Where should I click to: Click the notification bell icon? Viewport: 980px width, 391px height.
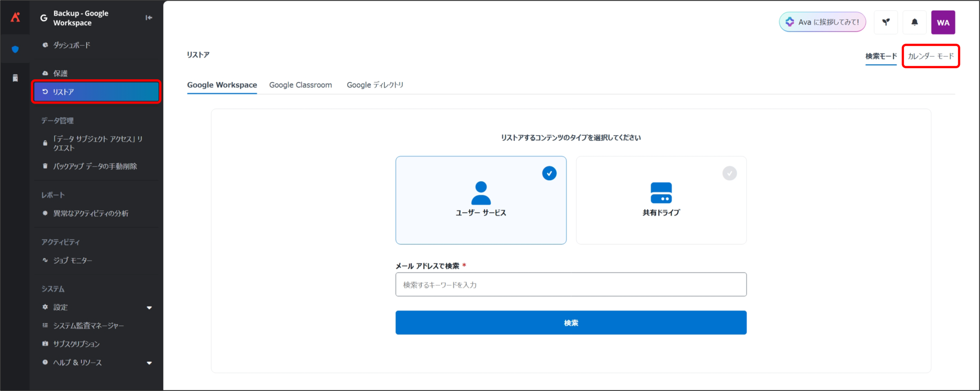[x=914, y=22]
